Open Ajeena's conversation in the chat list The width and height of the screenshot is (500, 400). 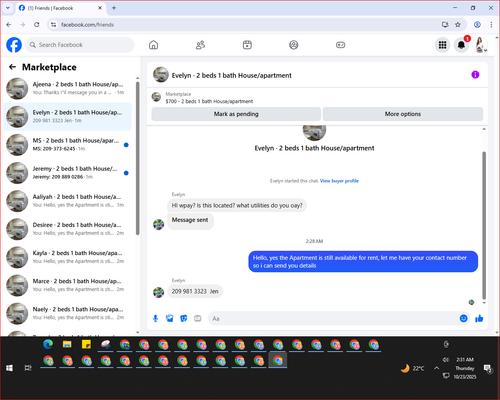[x=68, y=88]
